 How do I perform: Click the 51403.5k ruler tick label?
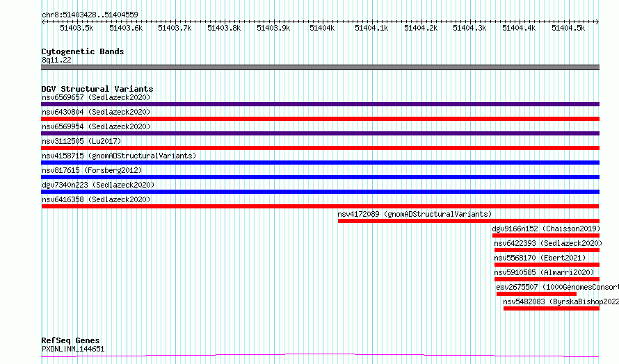pos(77,28)
